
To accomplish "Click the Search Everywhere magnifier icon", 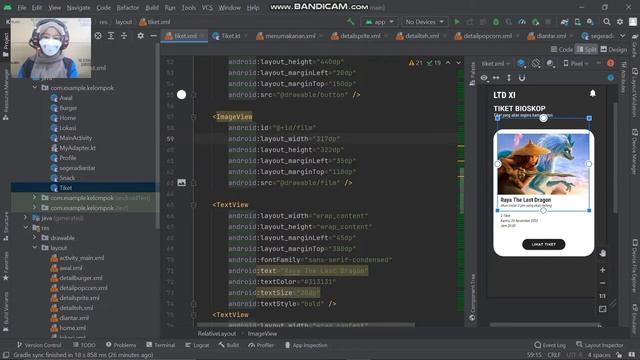I will (607, 22).
